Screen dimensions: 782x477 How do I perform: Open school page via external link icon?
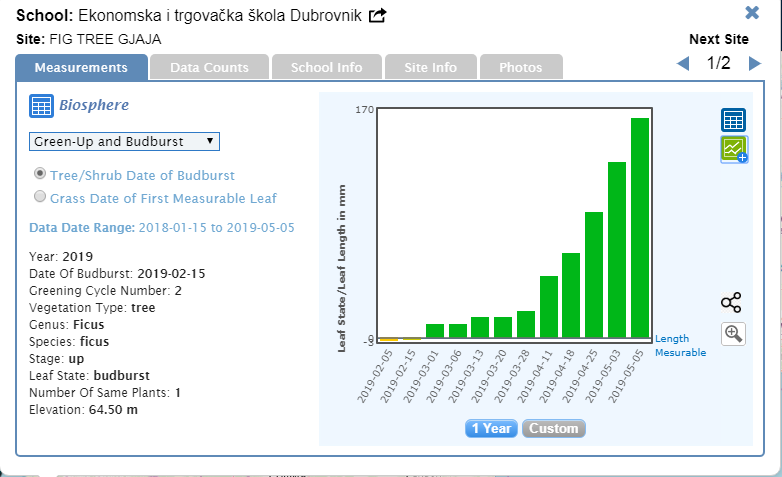[377, 16]
